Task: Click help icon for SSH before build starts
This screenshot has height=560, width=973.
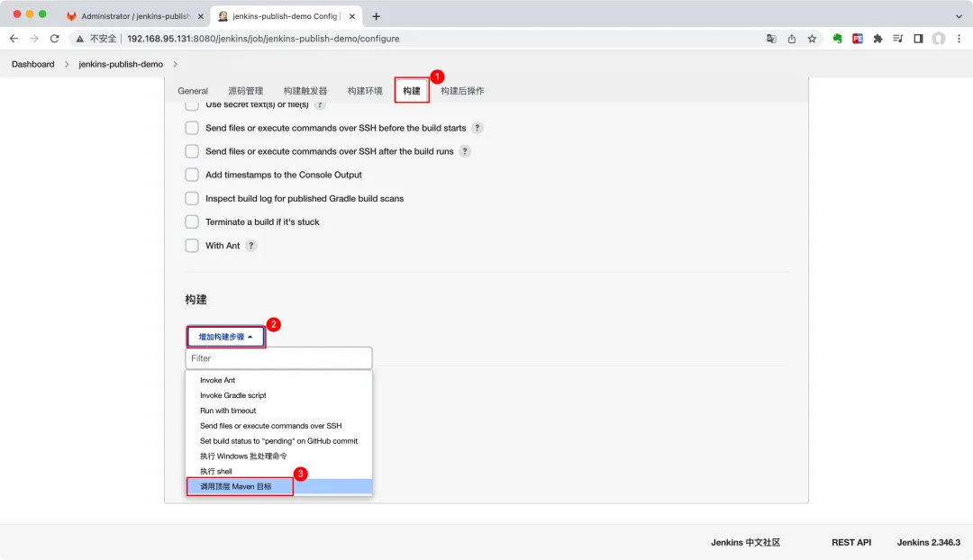Action: pyautogui.click(x=477, y=128)
